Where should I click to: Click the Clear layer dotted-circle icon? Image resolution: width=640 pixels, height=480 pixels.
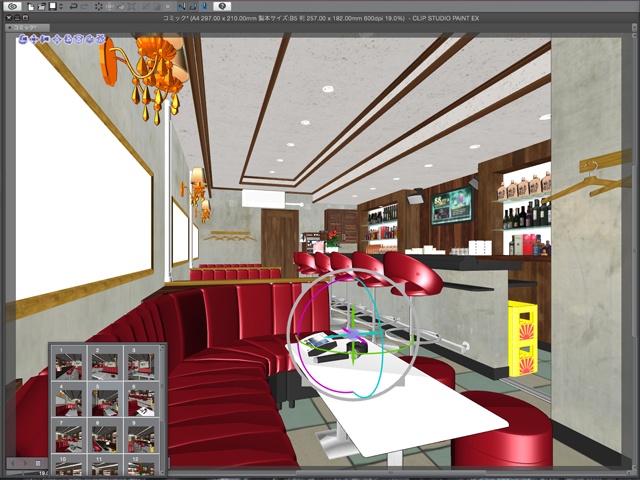(99, 7)
